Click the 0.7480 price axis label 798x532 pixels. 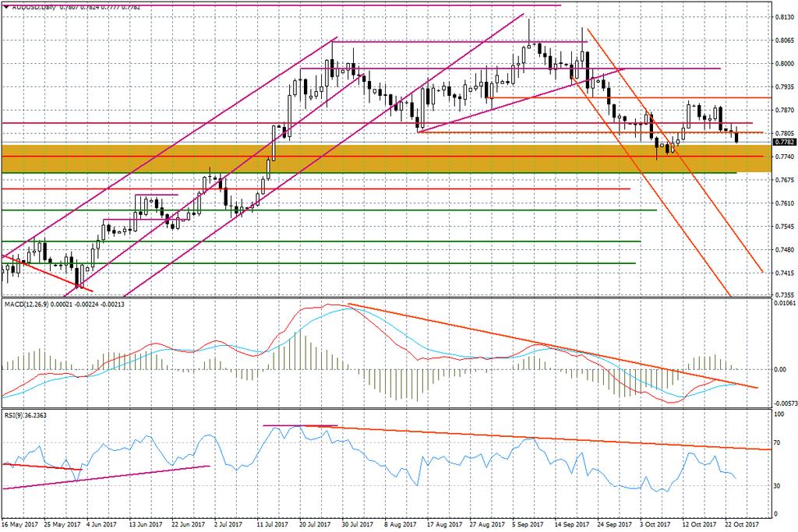point(784,250)
